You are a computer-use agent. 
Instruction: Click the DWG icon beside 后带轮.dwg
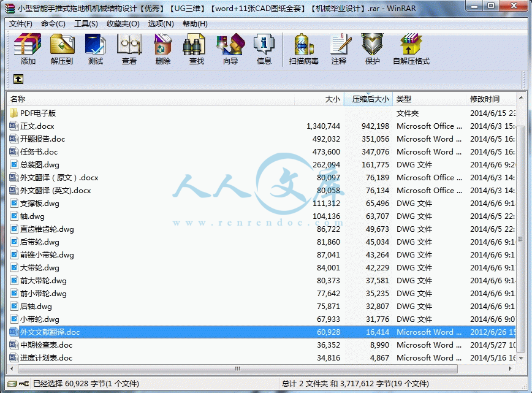click(x=14, y=242)
